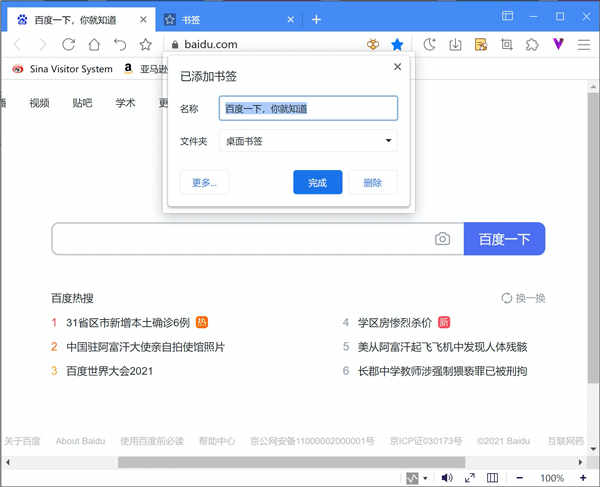Click the camera image search icon
600x487 pixels.
coord(442,239)
